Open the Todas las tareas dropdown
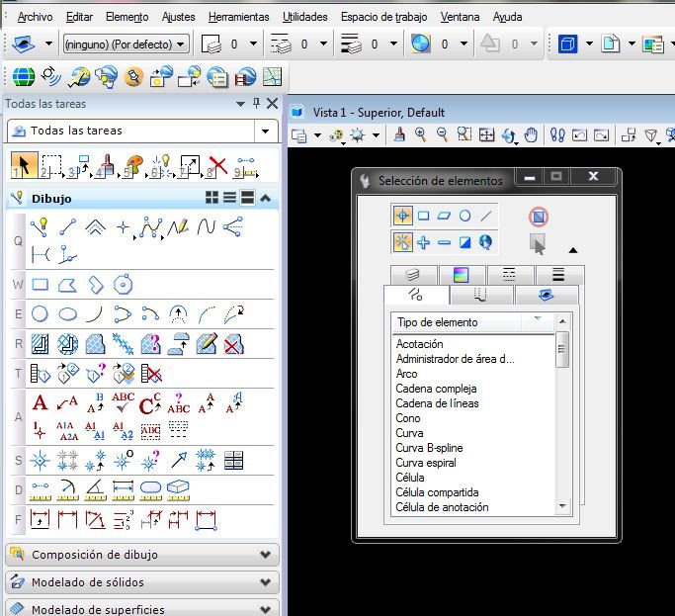Image resolution: width=675 pixels, height=616 pixels. [x=266, y=131]
